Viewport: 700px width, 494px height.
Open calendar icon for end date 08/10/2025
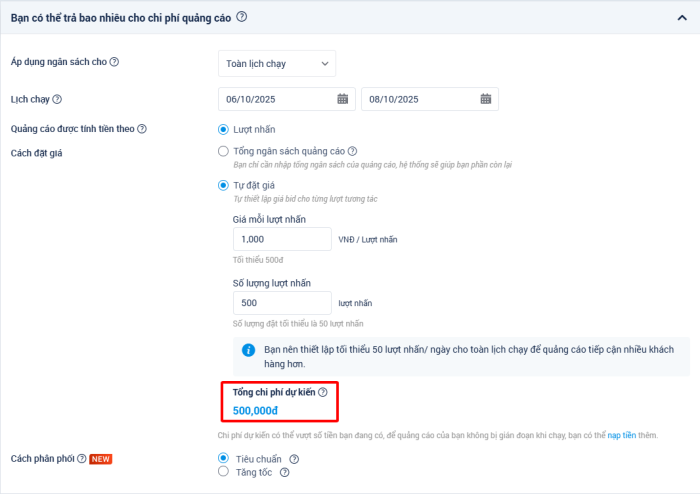(486, 99)
